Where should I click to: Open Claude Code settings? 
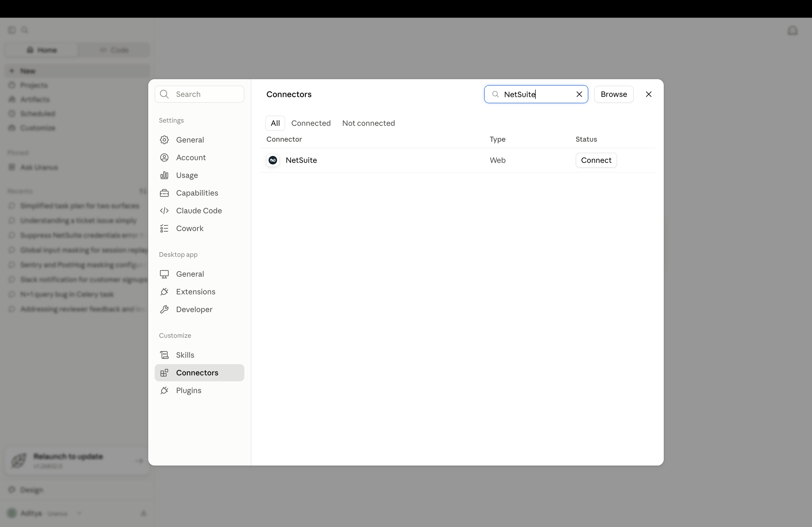[199, 211]
